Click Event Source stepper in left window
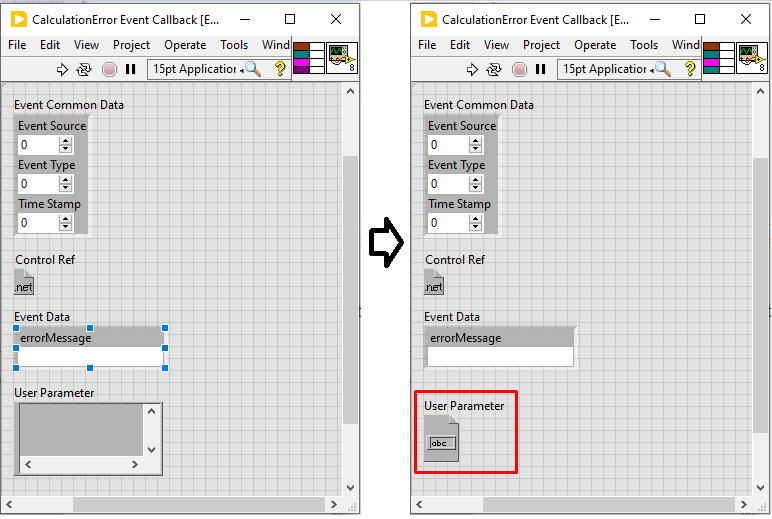The width and height of the screenshot is (772, 519). coord(65,145)
